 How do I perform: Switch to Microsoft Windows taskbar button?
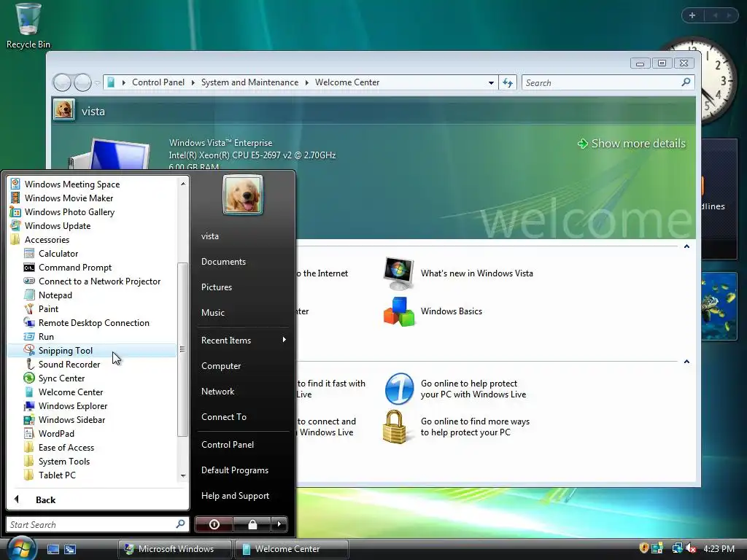175,549
